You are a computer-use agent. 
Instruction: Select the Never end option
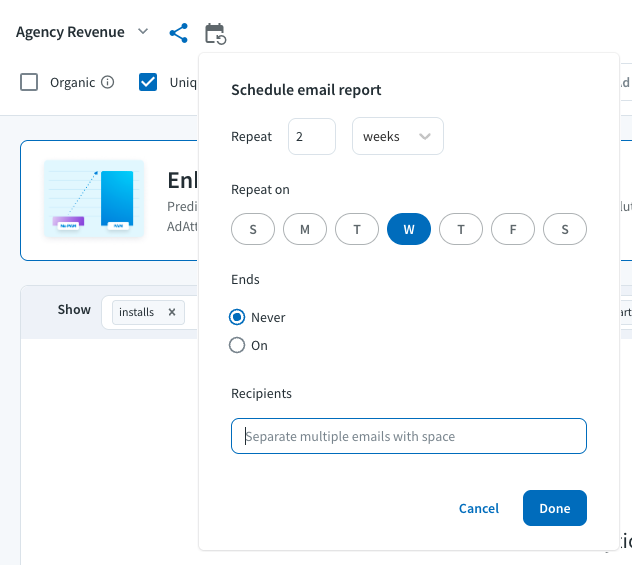click(237, 317)
